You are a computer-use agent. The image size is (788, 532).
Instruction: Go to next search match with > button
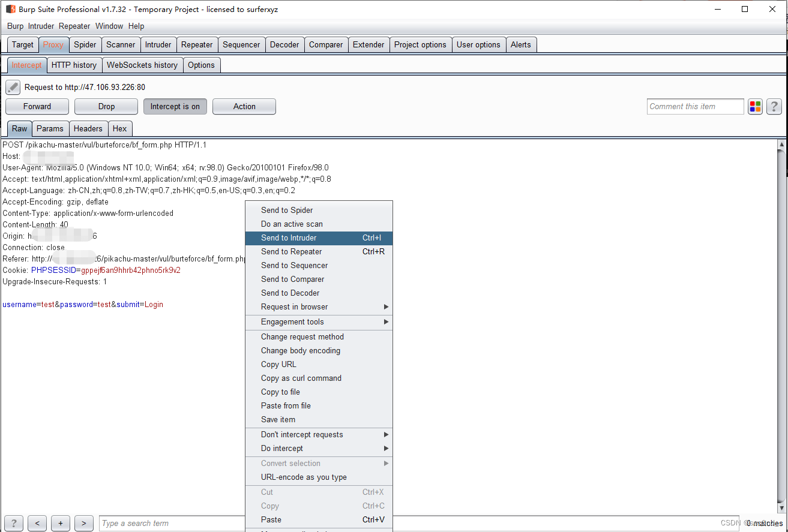(84, 523)
